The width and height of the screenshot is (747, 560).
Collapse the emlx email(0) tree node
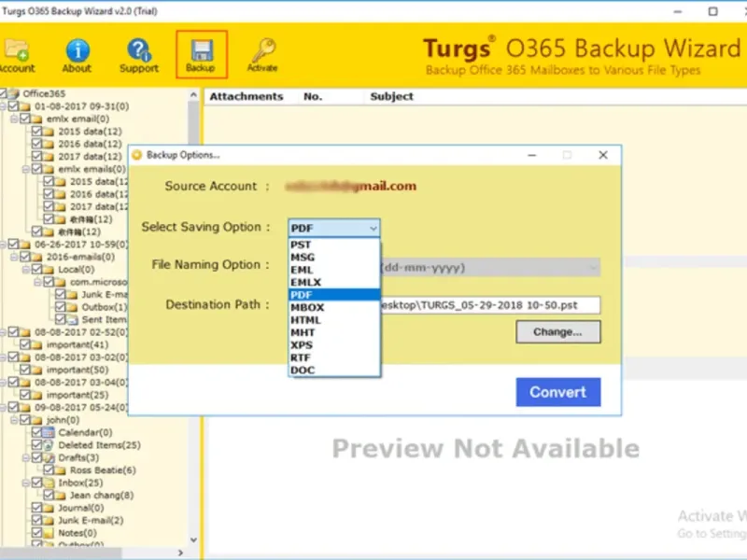[14, 119]
